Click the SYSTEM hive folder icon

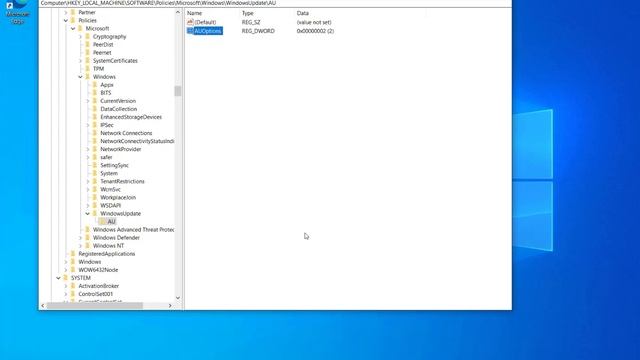point(66,278)
